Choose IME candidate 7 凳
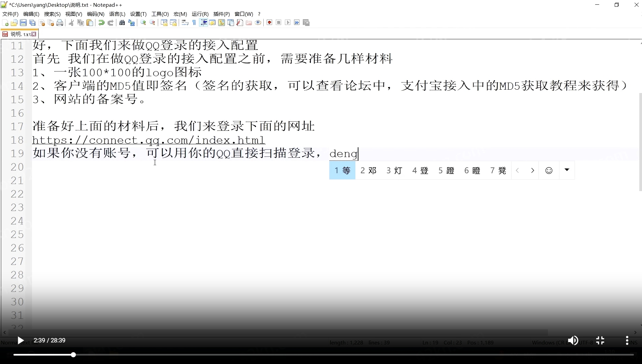Viewport: 642px width, 364px height. pos(498,171)
